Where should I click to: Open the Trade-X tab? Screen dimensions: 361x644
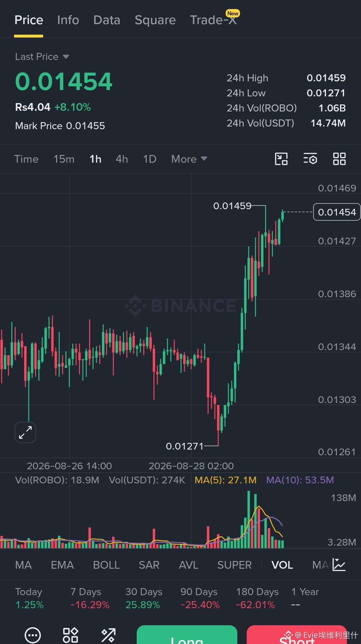pos(213,20)
